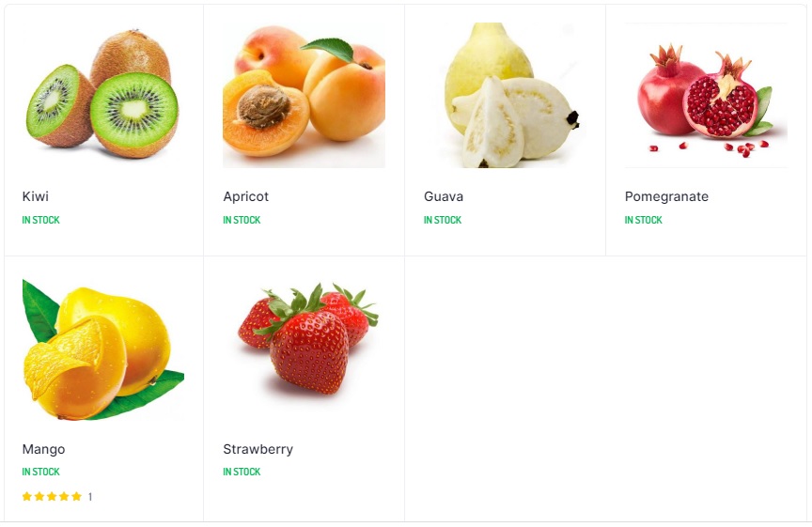812x527 pixels.
Task: Click the Mango review count number
Action: 90,497
